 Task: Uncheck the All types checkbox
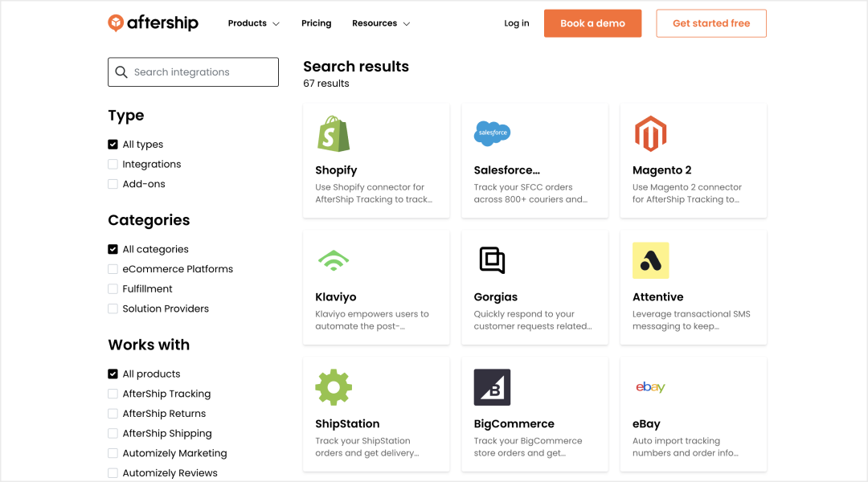113,145
